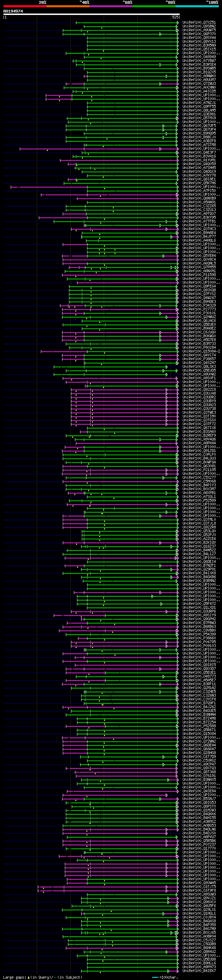Open hit UniRef100_A9UWT5

[x=199, y=31]
